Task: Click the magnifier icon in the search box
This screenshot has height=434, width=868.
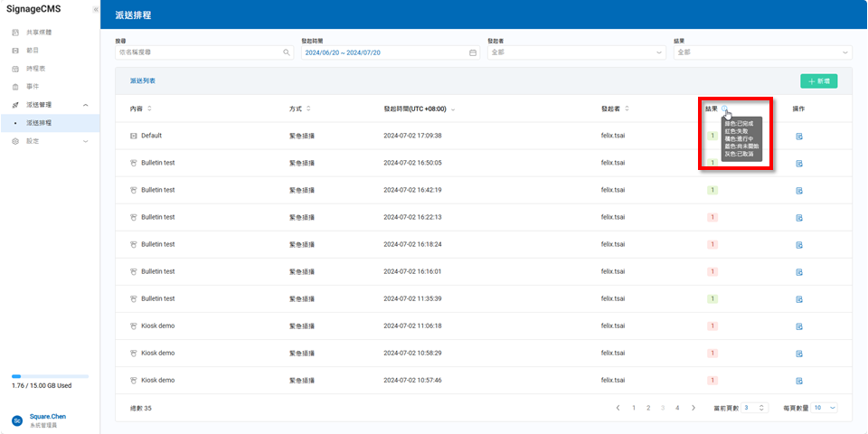Action: point(287,52)
